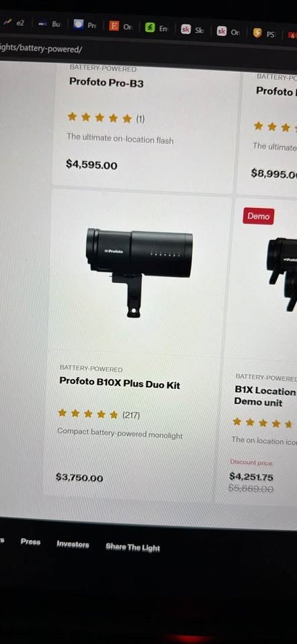This screenshot has width=297, height=644.
Task: Switch to the green Envato browser tab
Action: click(x=157, y=28)
